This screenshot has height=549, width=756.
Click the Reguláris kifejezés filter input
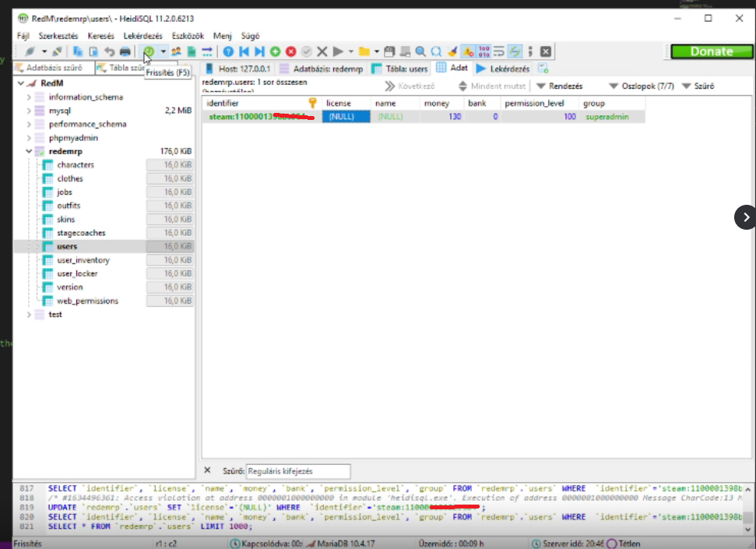tap(298, 471)
